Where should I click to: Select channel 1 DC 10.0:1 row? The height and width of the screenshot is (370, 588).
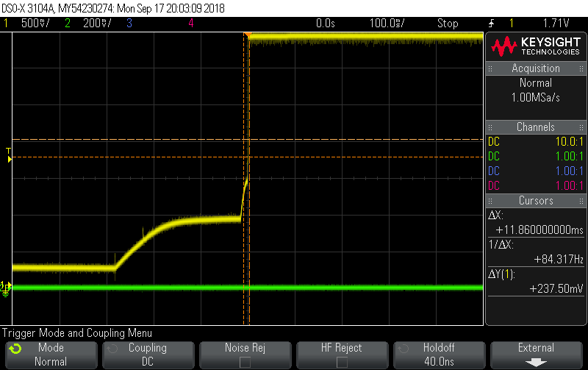coord(536,142)
